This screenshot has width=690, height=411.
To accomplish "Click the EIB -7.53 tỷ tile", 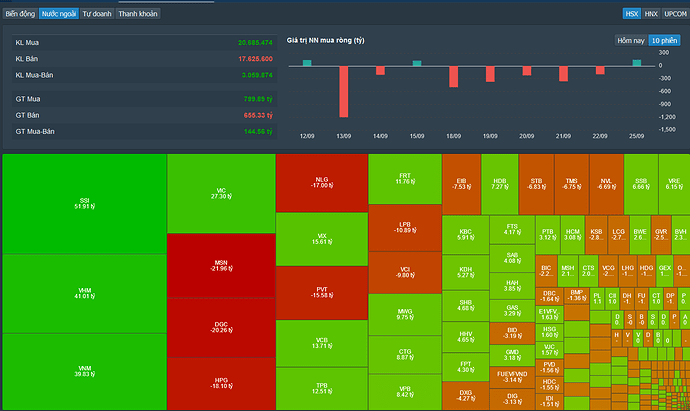I will tap(461, 184).
